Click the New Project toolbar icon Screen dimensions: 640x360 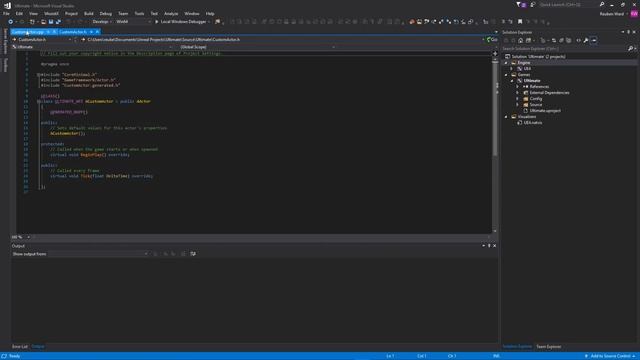click(x=32, y=22)
